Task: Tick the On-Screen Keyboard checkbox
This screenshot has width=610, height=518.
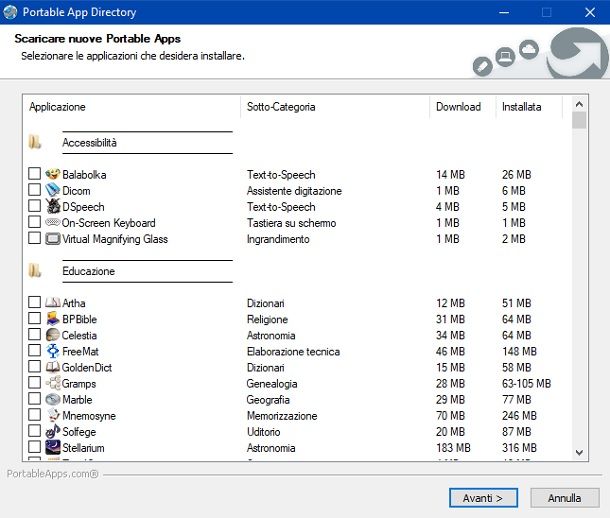Action: (x=35, y=223)
